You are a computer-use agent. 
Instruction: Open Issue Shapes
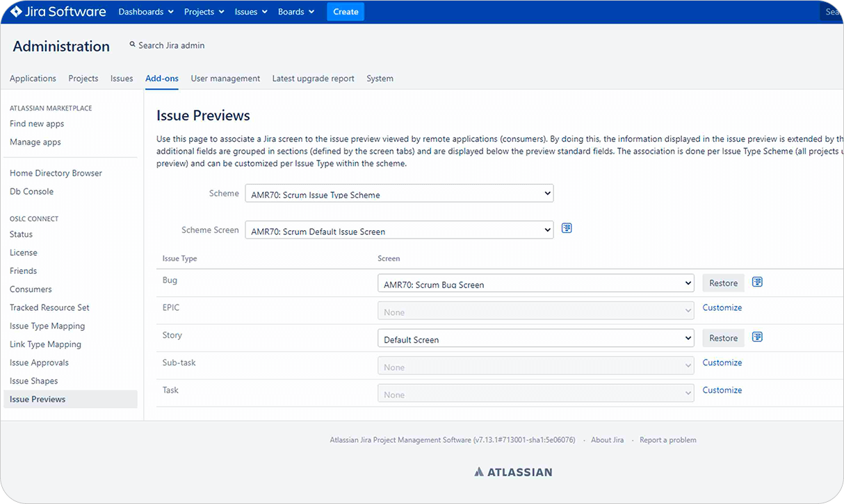(33, 381)
